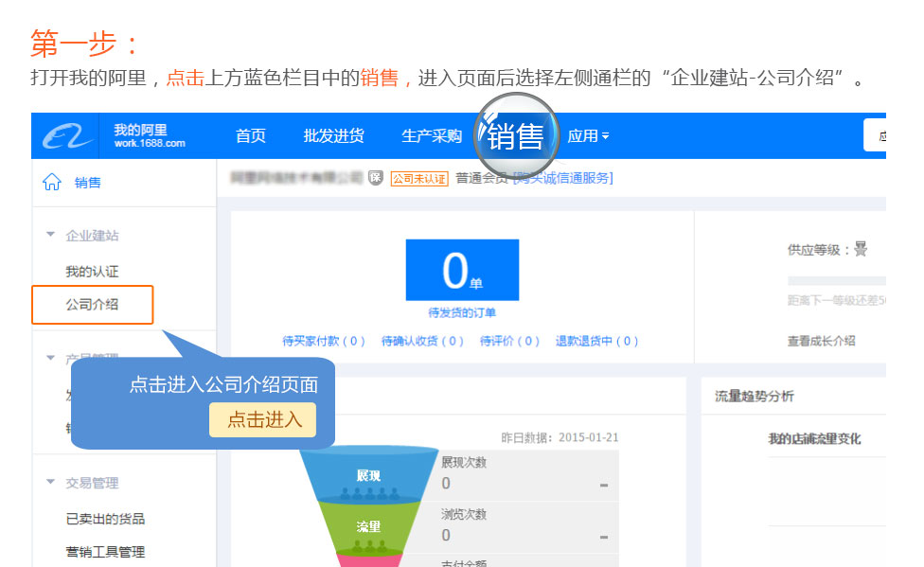Click the 查看成长介绍 link

pyautogui.click(x=822, y=341)
